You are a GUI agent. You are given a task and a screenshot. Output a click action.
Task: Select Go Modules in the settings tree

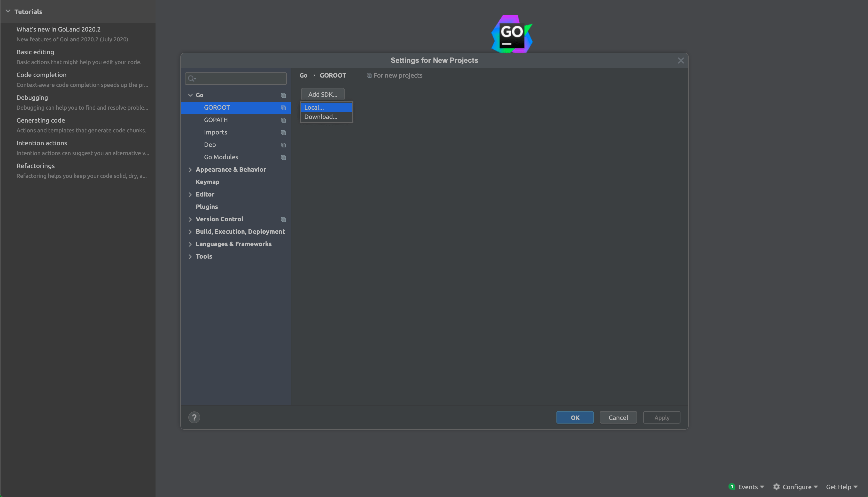[236, 157]
